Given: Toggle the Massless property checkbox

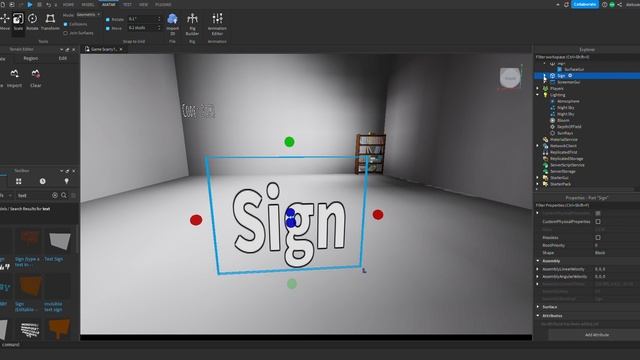Looking at the screenshot, I should [598, 238].
